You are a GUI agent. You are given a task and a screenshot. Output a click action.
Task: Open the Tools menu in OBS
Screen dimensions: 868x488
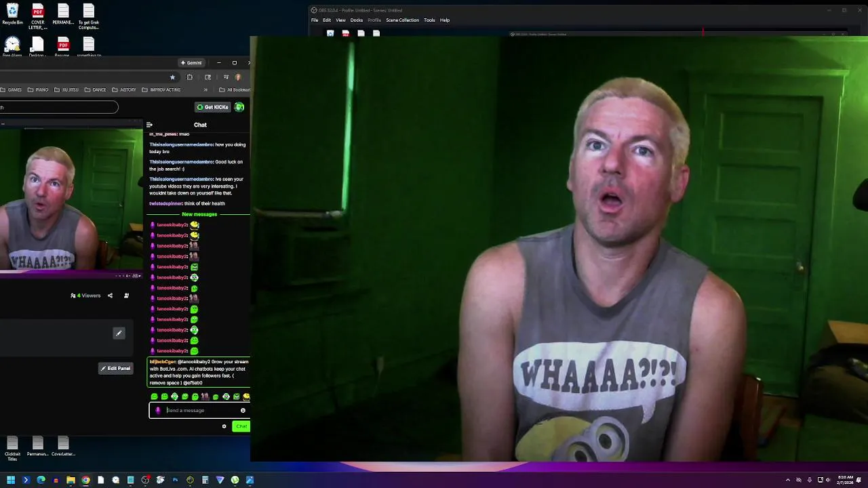(429, 20)
